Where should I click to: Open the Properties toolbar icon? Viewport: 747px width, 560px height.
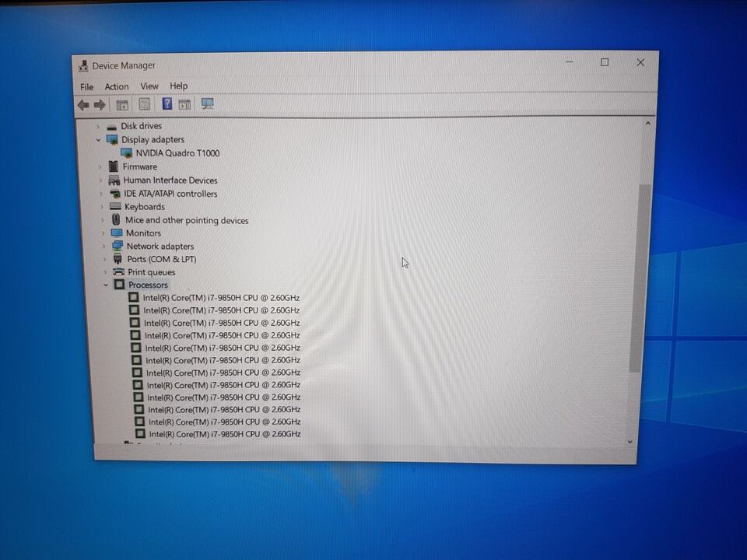(145, 104)
